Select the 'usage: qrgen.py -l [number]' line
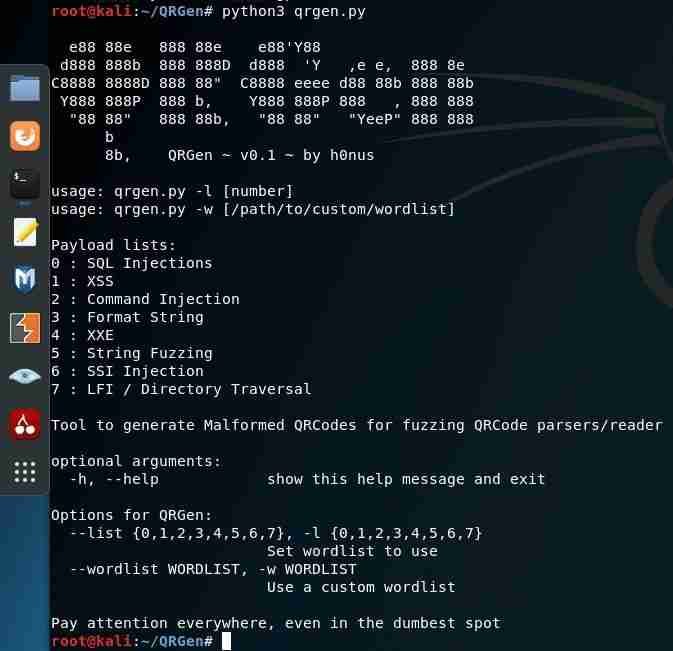 172,191
